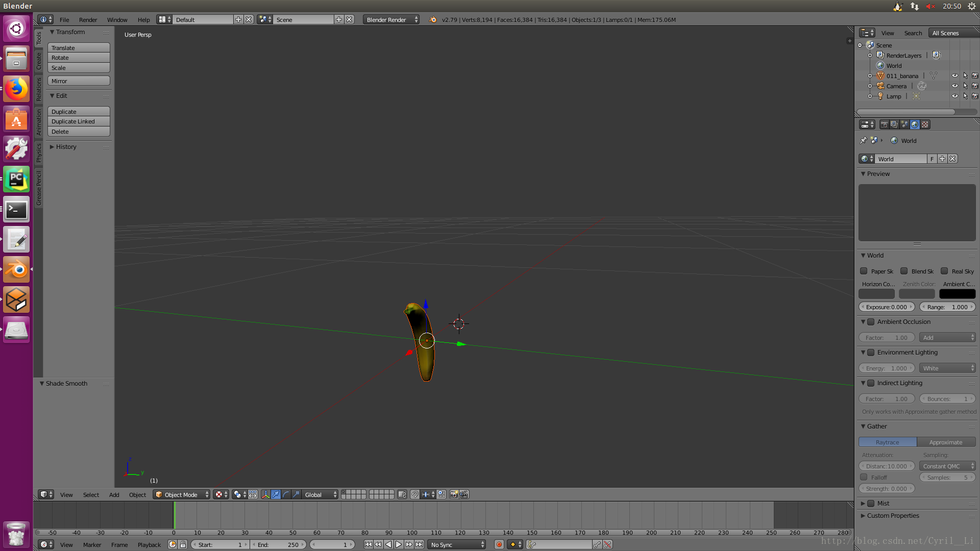The width and height of the screenshot is (980, 551).
Task: Open the Constant QMC sampling dropdown
Action: [x=947, y=466]
